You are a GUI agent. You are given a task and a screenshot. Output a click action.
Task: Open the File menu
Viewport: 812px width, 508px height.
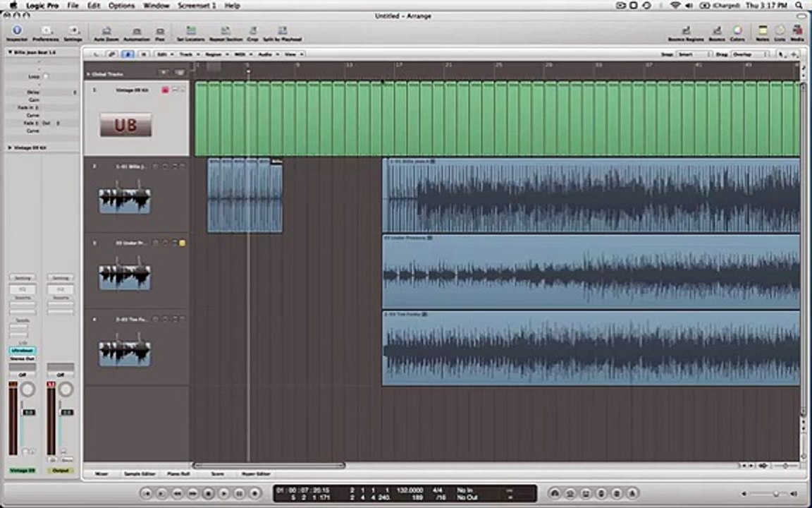click(73, 5)
